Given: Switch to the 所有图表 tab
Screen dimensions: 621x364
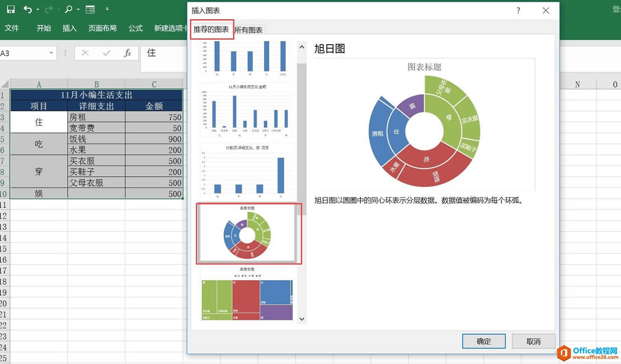Looking at the screenshot, I should coord(248,31).
